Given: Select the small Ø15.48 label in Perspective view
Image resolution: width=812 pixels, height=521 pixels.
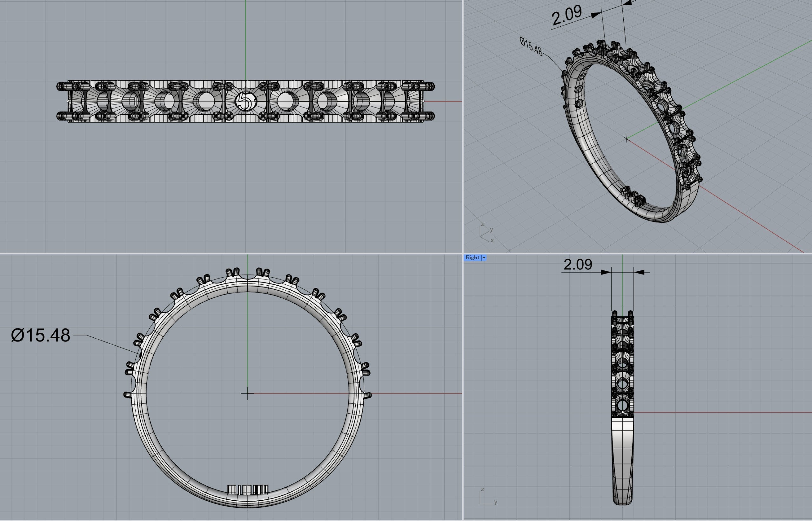Looking at the screenshot, I should 531,47.
